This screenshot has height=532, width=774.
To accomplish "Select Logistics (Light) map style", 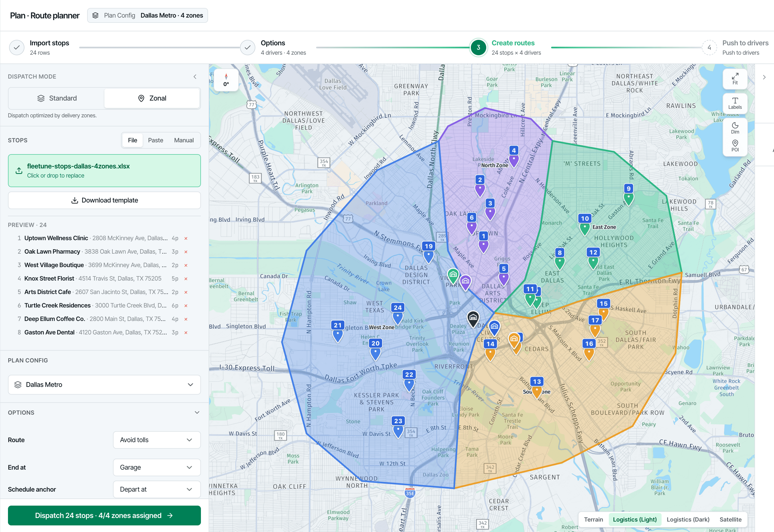I will coord(635,519).
